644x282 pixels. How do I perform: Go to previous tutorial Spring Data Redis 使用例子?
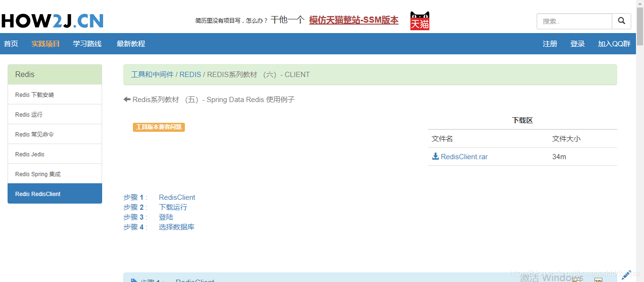click(x=213, y=99)
